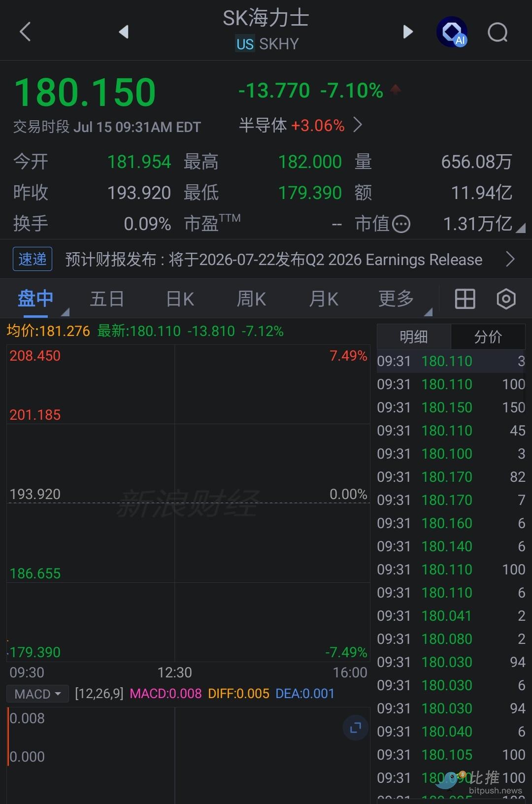Switch trade list to 分价 view
The width and height of the screenshot is (532, 804).
tap(488, 337)
